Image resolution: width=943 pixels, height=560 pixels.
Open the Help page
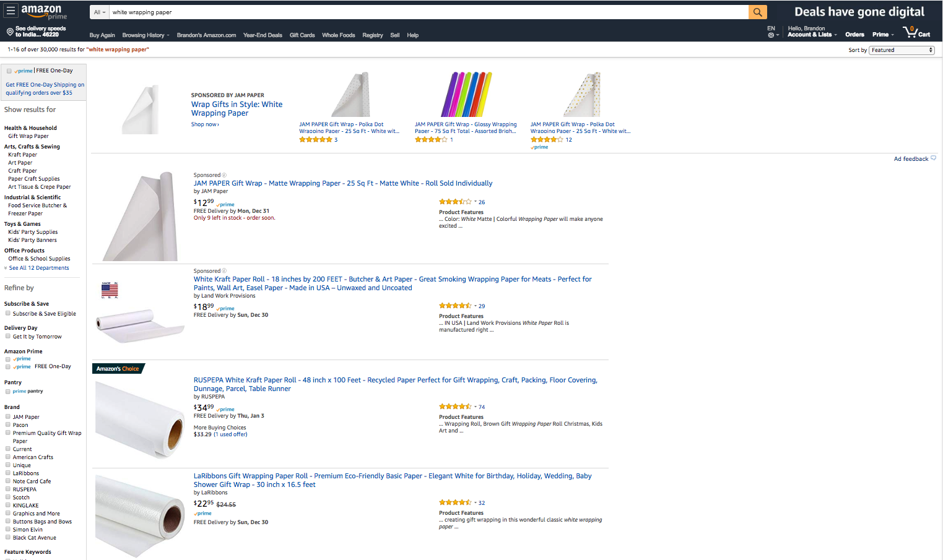tap(413, 35)
